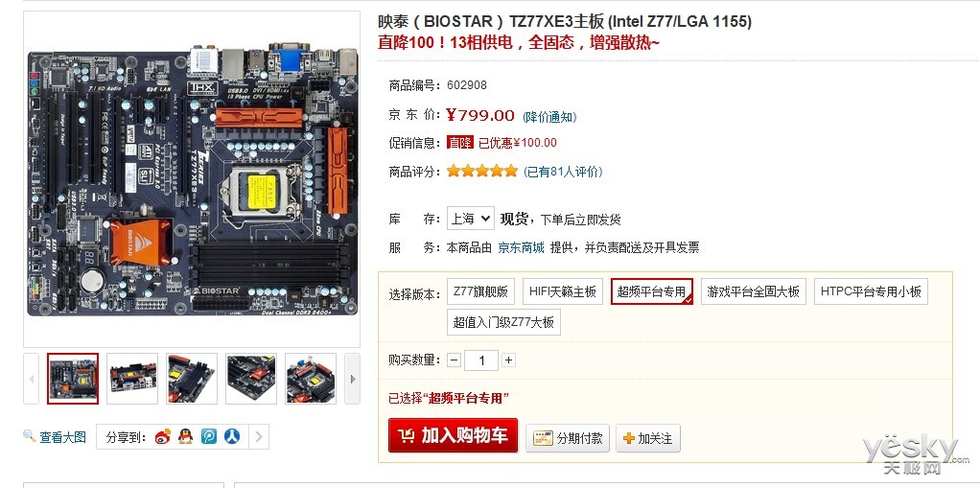980x488 pixels.
Task: Share via the QQ penguin icon
Action: point(186,437)
